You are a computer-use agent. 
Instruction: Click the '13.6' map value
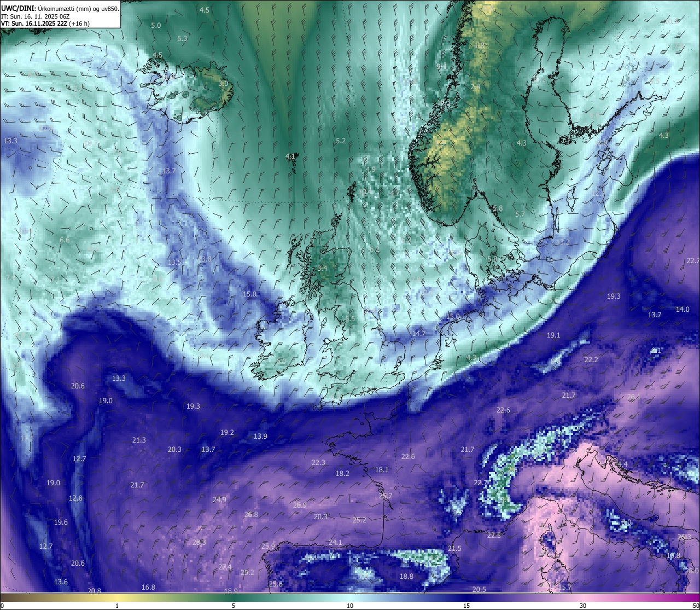61,582
